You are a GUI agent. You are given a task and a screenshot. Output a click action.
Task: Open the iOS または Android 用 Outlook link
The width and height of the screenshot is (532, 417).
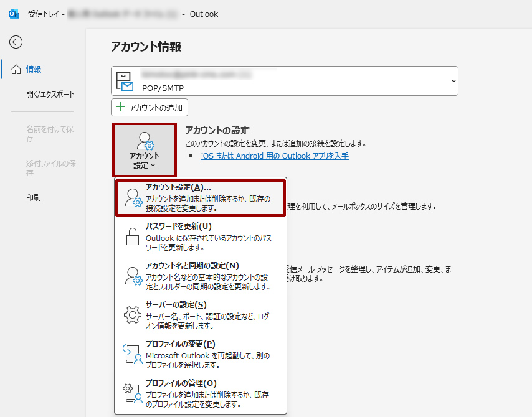(x=275, y=156)
